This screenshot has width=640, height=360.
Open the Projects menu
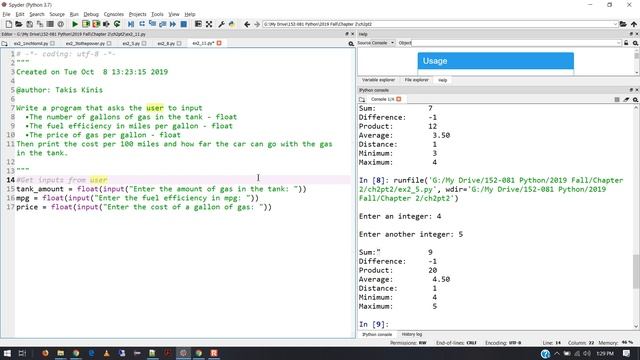tap(138, 14)
